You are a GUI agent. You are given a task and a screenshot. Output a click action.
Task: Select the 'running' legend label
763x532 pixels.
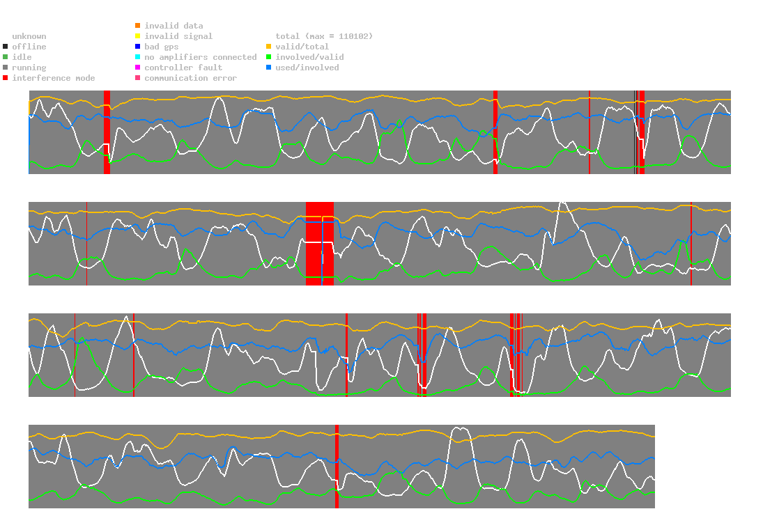click(29, 68)
